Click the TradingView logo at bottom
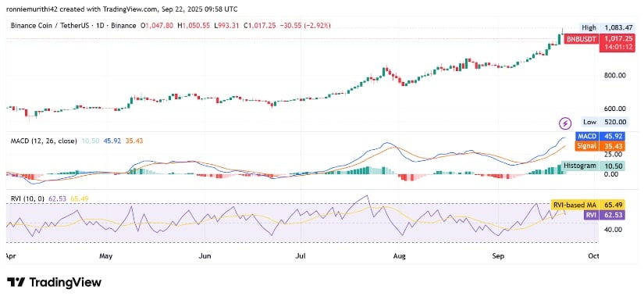 tap(54, 282)
